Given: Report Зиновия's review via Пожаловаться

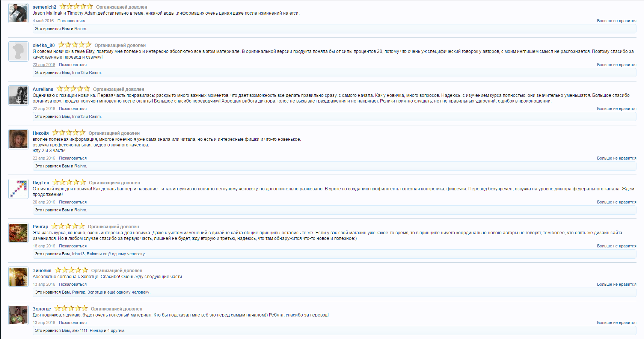Looking at the screenshot, I should pos(73,285).
